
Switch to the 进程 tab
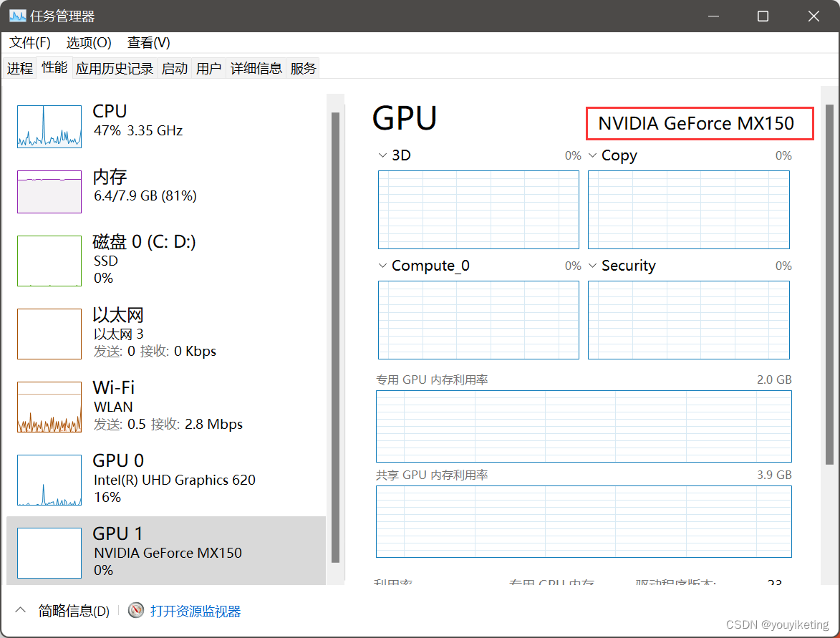coord(20,68)
